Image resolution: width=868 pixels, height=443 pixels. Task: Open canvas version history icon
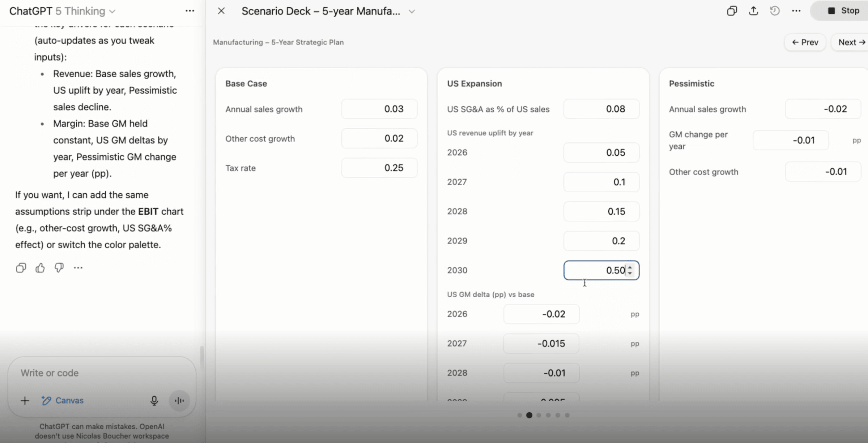[x=775, y=11]
